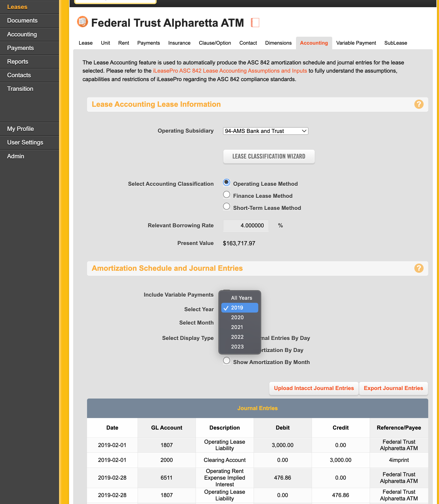This screenshot has width=439, height=504.
Task: Select Show Amortization By Month option
Action: click(226, 361)
